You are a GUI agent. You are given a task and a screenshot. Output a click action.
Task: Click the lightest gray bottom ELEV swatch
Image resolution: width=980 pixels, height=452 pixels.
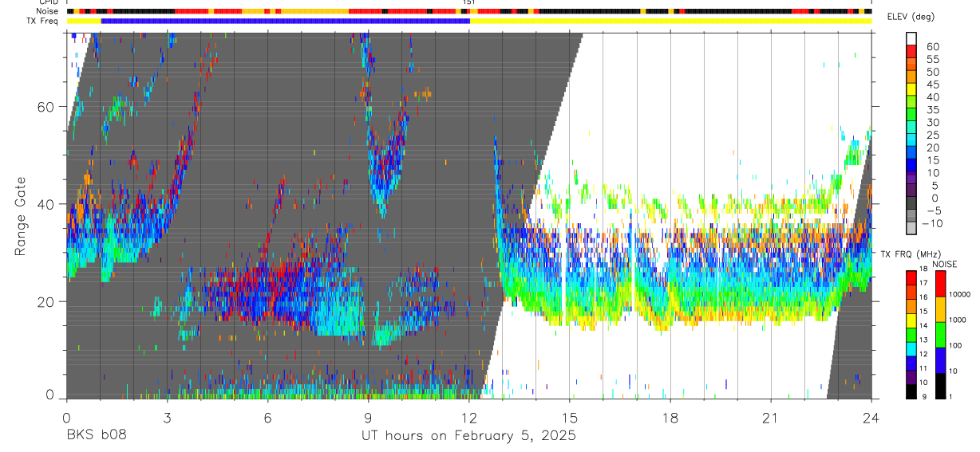911,230
